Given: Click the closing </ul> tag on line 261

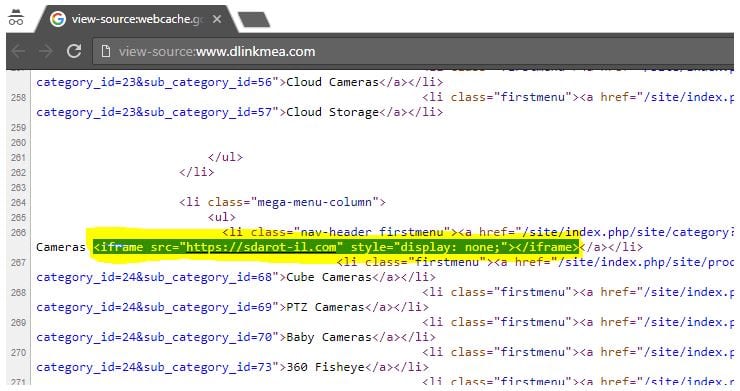Looking at the screenshot, I should tap(225, 157).
